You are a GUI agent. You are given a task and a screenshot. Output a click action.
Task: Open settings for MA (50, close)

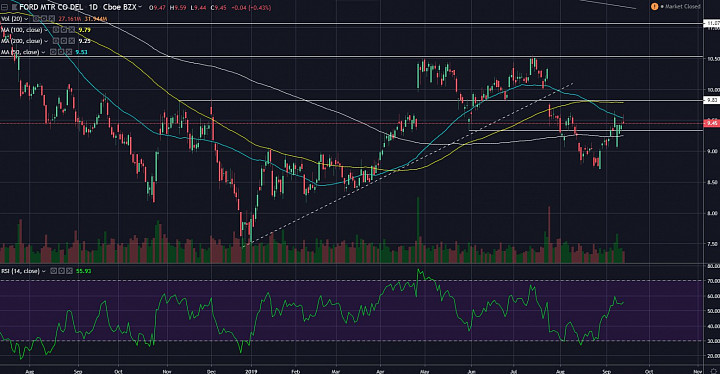click(61, 52)
